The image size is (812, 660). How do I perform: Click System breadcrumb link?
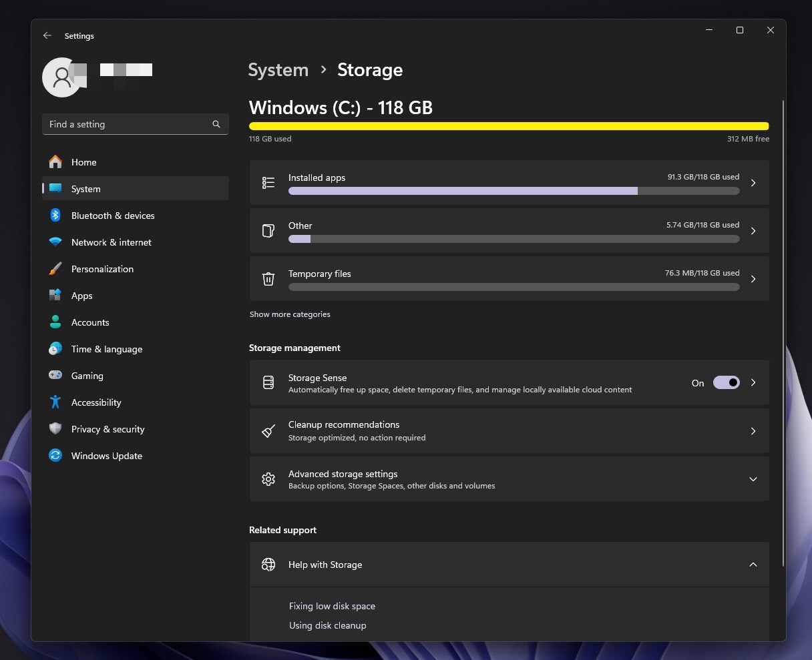[278, 70]
